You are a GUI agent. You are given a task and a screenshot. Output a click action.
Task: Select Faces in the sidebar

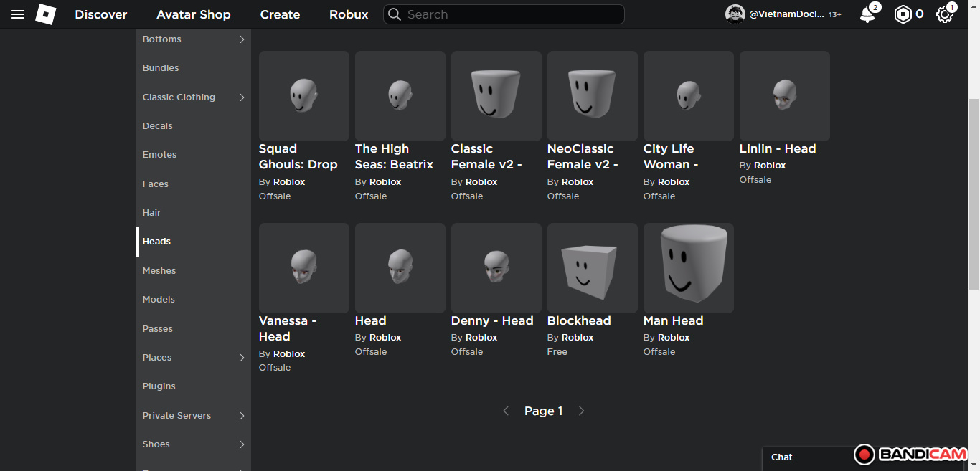point(156,184)
